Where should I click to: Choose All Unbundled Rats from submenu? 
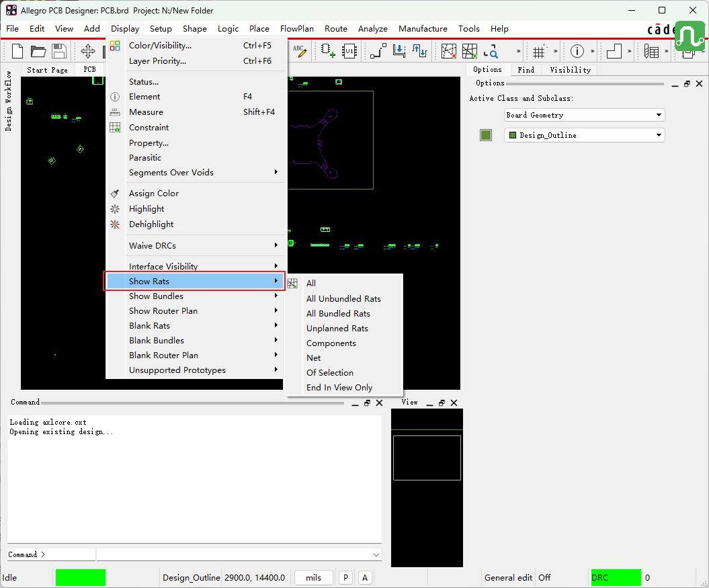[343, 298]
